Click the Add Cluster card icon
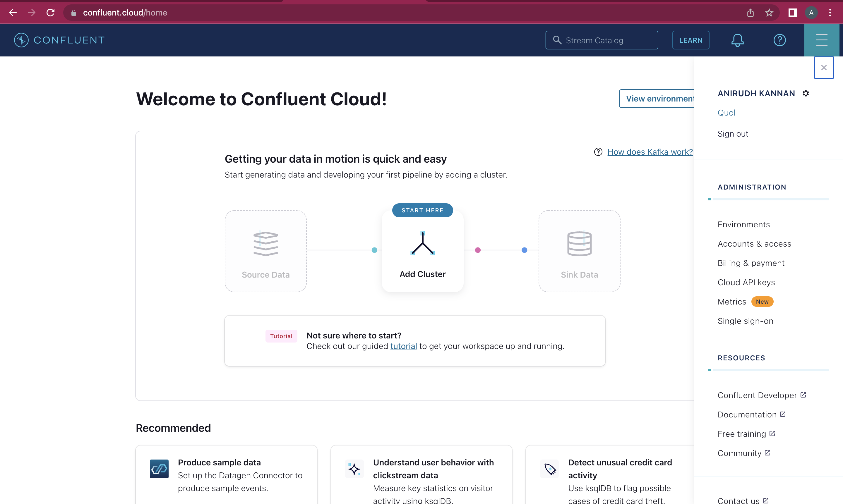The width and height of the screenshot is (843, 504). [x=422, y=243]
